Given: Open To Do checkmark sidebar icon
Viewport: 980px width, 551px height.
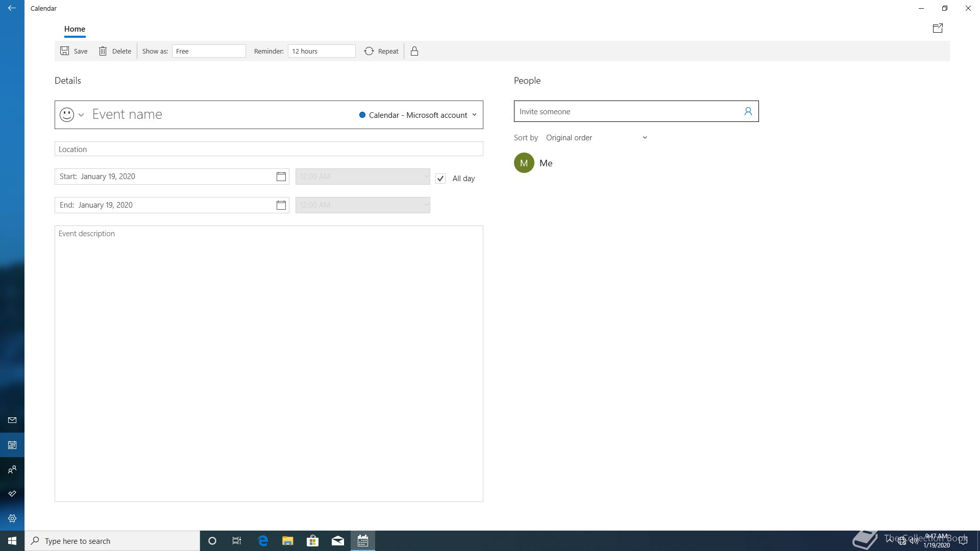Looking at the screenshot, I should click(12, 494).
